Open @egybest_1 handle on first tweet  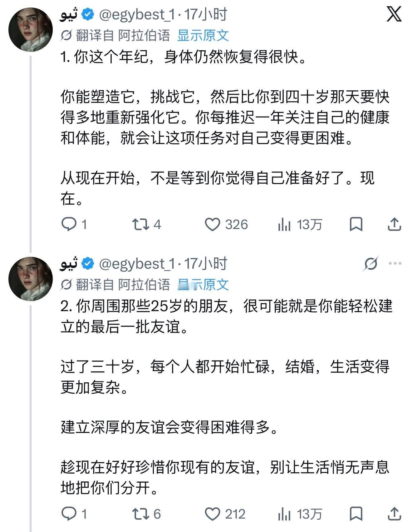tap(137, 15)
